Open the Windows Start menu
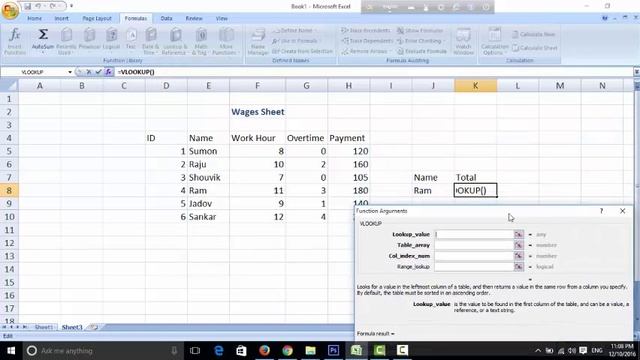The height and width of the screenshot is (360, 640). point(11,351)
